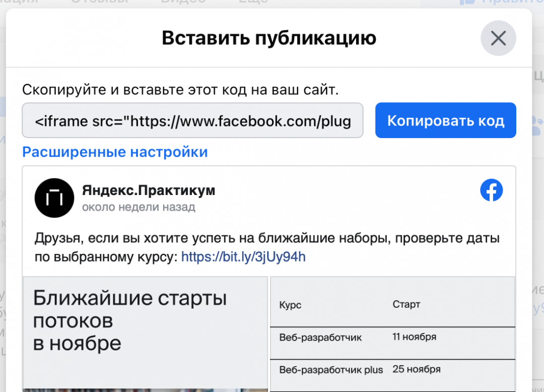Expand Расширенные настройки
This screenshot has width=544, height=392.
point(114,152)
